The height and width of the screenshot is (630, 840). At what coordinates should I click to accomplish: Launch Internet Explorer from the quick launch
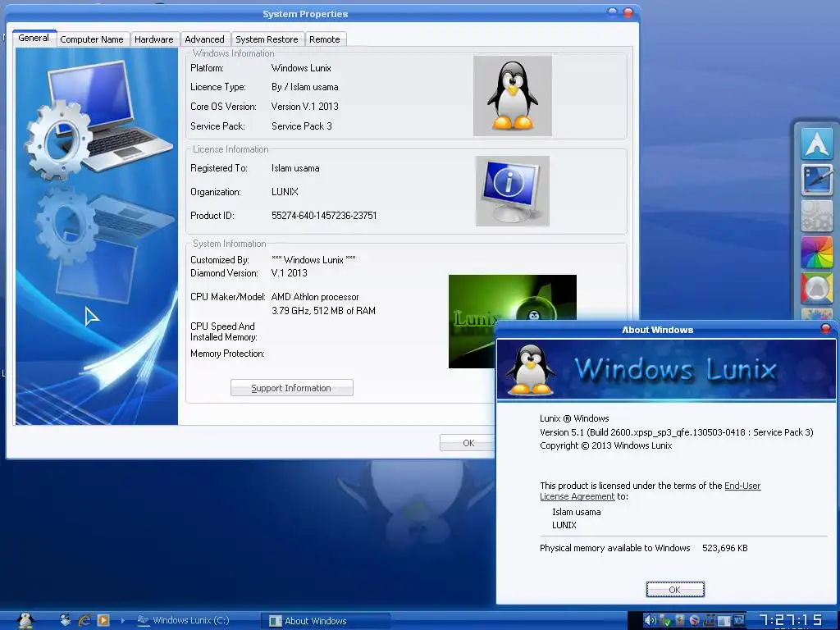click(84, 620)
